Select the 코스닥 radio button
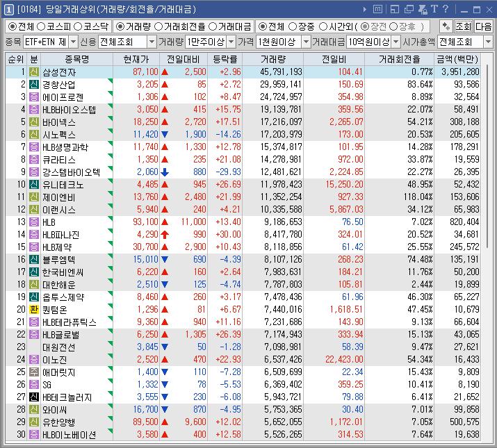The image size is (497, 448). click(x=78, y=26)
